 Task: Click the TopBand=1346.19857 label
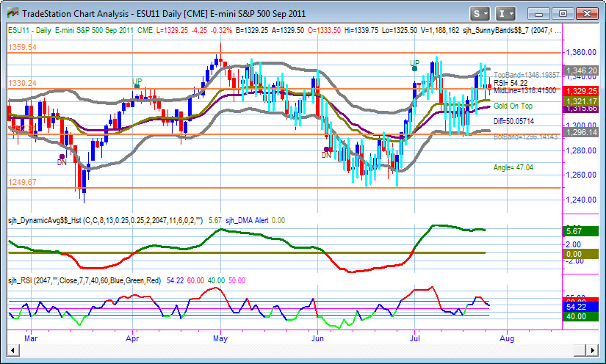527,75
